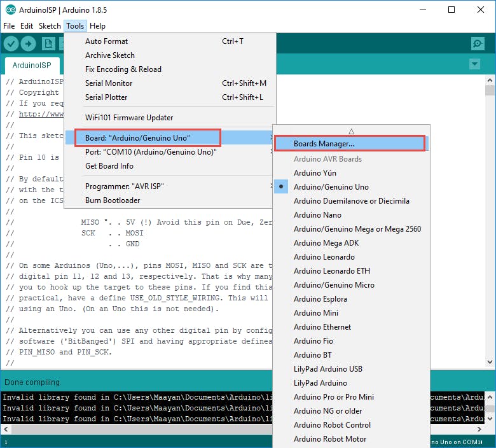Viewport: 496px width, 448px height.
Task: Switch to the ArduinoISP tab
Action: [32, 65]
